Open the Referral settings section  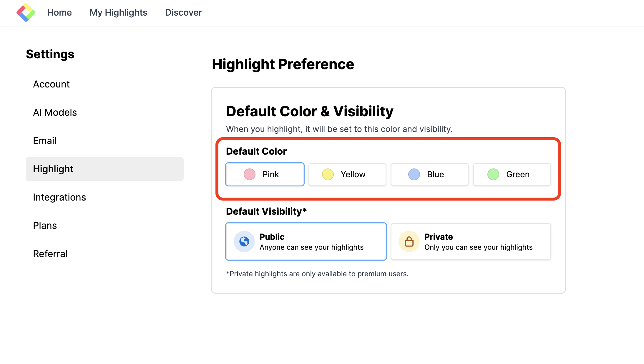(x=50, y=254)
